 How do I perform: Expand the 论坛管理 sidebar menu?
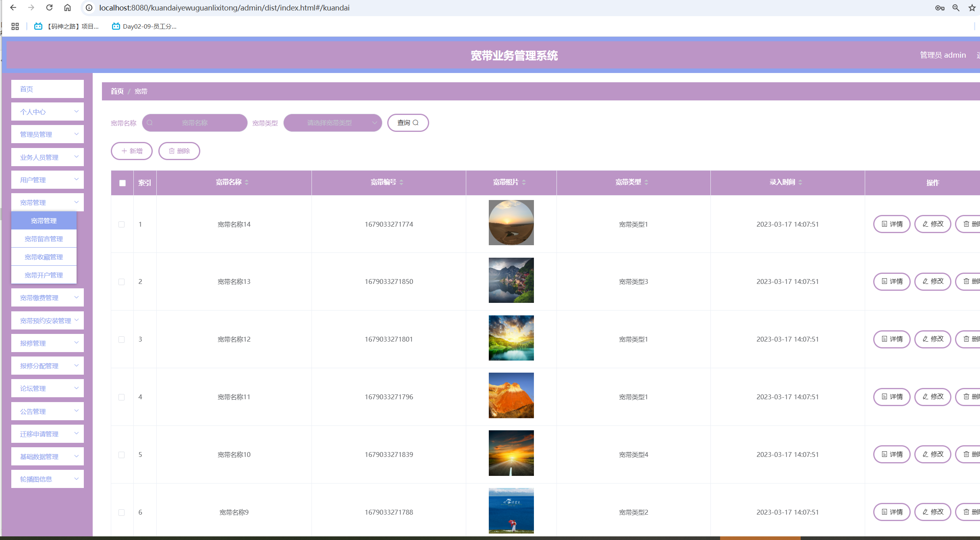click(48, 388)
